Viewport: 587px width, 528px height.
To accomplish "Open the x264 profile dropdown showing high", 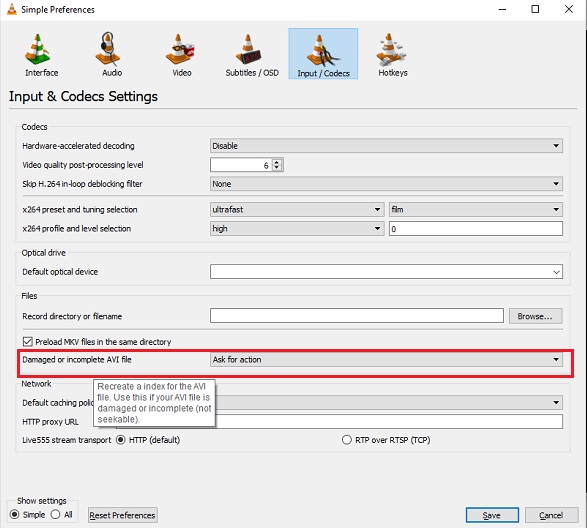I will (297, 228).
